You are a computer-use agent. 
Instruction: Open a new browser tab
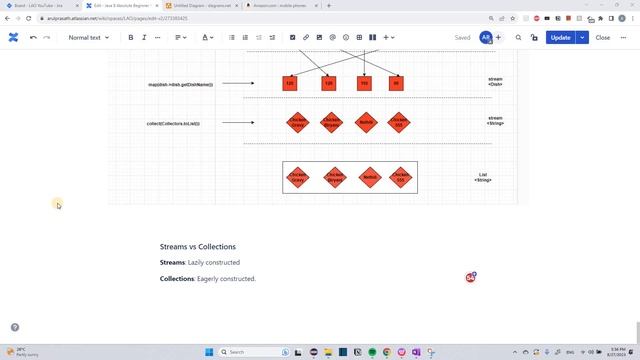tap(329, 6)
